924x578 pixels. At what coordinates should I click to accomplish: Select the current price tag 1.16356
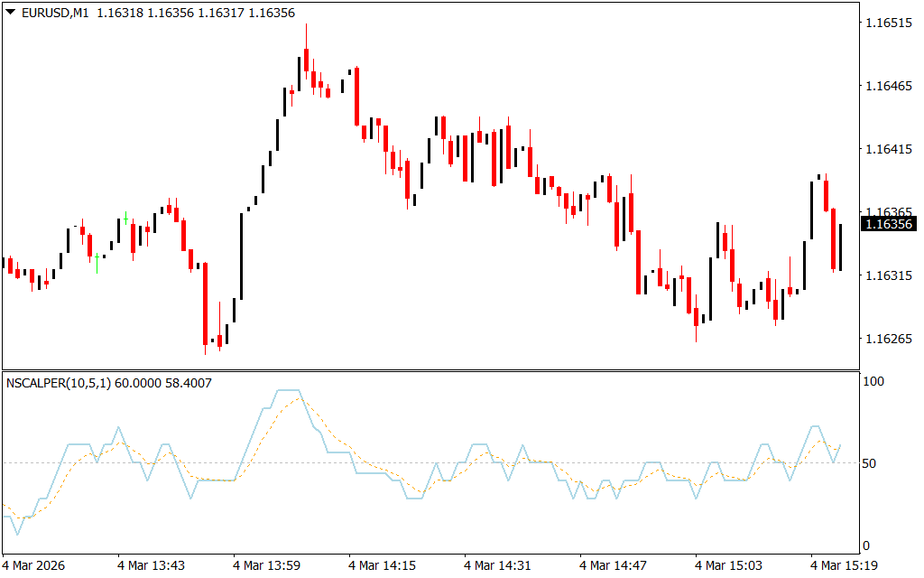tap(889, 224)
